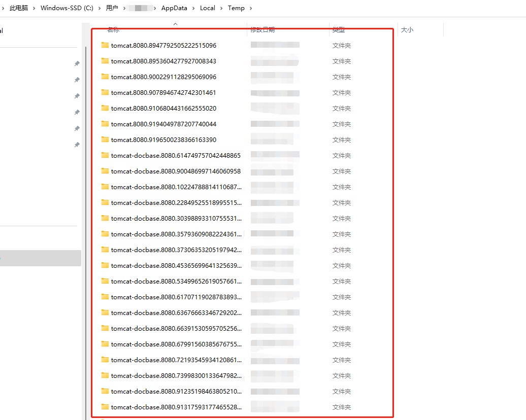The height and width of the screenshot is (420, 526).
Task: Click folder icon of tomcat-docbase.8080.61707119028783893...
Action: coord(105,297)
